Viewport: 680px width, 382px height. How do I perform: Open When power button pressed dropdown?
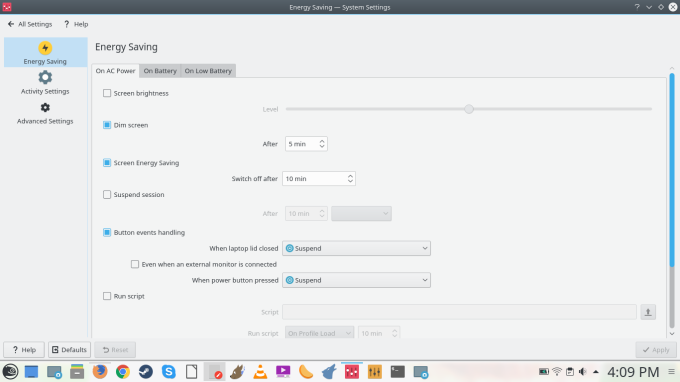356,280
